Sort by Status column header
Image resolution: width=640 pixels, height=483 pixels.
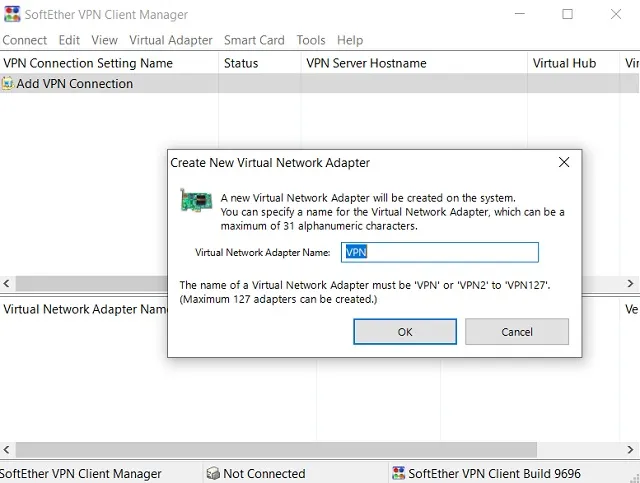pyautogui.click(x=260, y=63)
